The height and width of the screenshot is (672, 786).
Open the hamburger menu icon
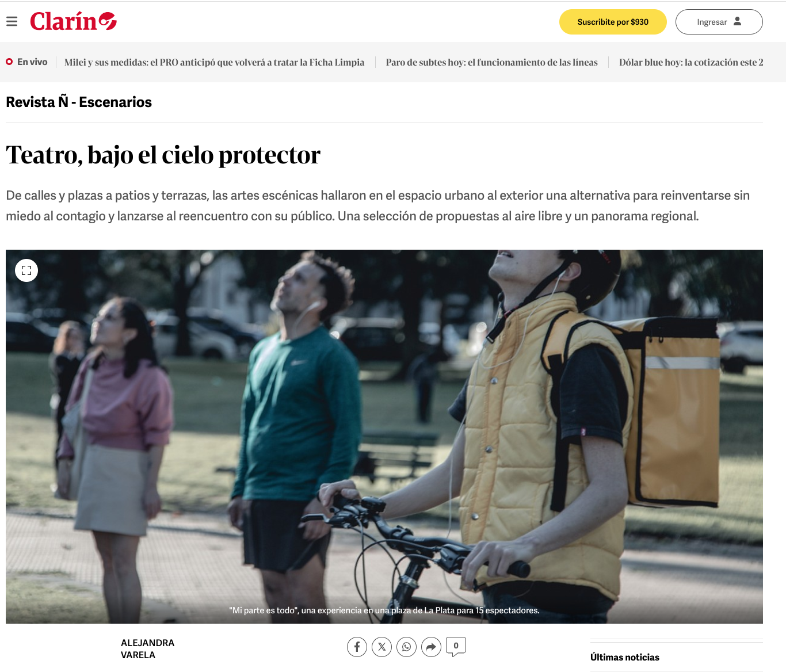point(12,22)
